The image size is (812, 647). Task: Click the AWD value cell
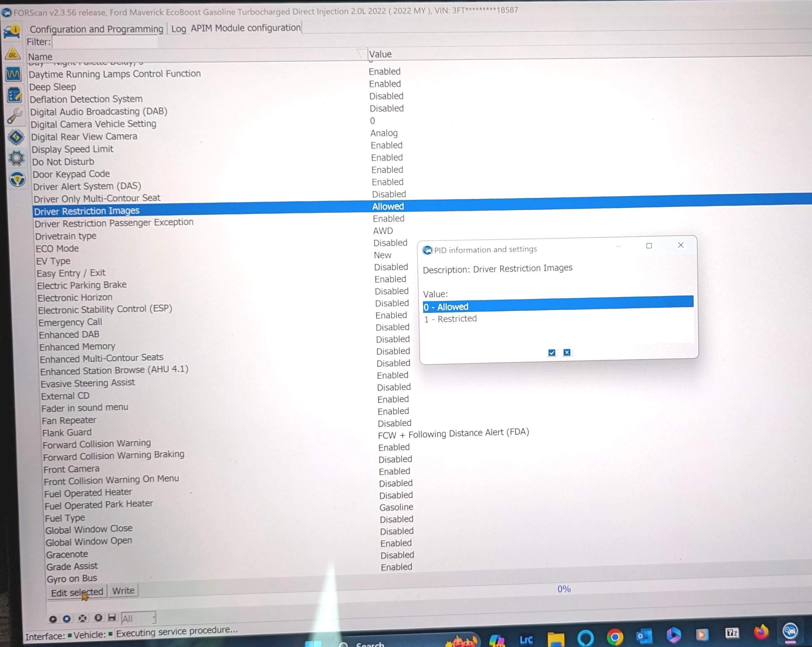pos(383,231)
